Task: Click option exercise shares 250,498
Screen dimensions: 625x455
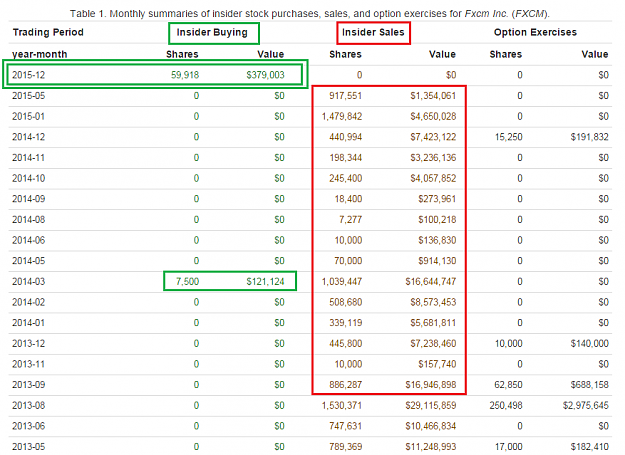Action: (506, 406)
